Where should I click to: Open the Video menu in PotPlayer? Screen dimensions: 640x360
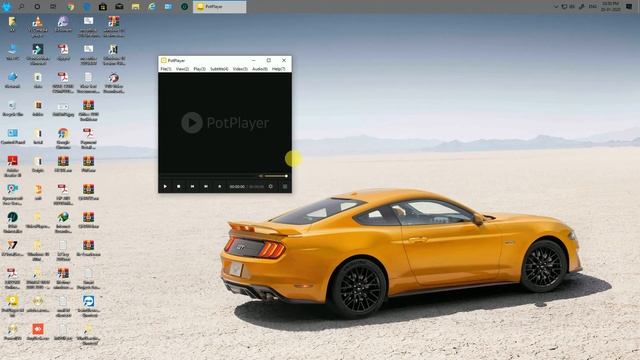point(240,69)
